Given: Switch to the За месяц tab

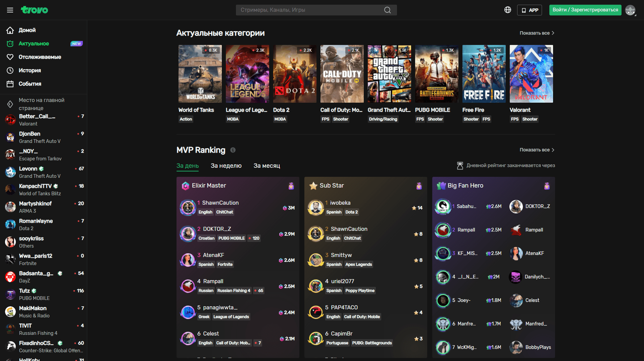Looking at the screenshot, I should pyautogui.click(x=266, y=166).
